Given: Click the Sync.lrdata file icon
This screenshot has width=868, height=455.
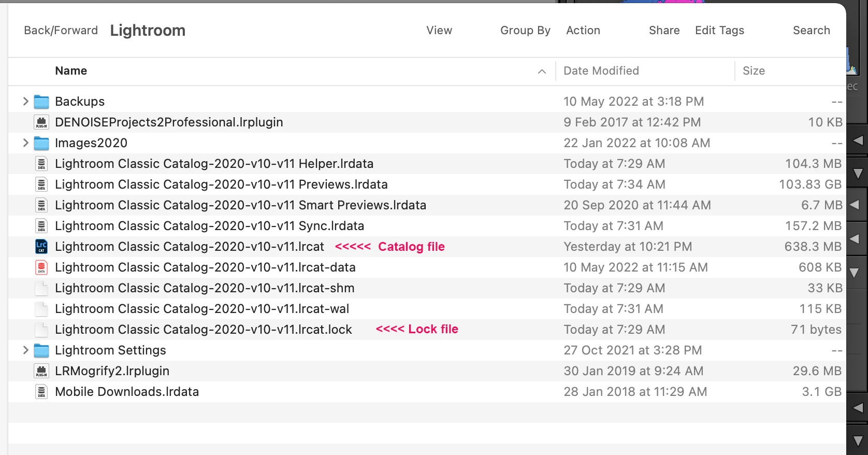Looking at the screenshot, I should click(41, 226).
